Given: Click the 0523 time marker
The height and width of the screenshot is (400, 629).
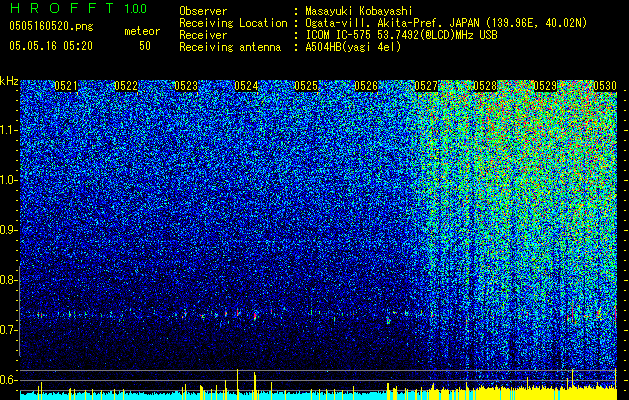Looking at the screenshot, I should (186, 86).
